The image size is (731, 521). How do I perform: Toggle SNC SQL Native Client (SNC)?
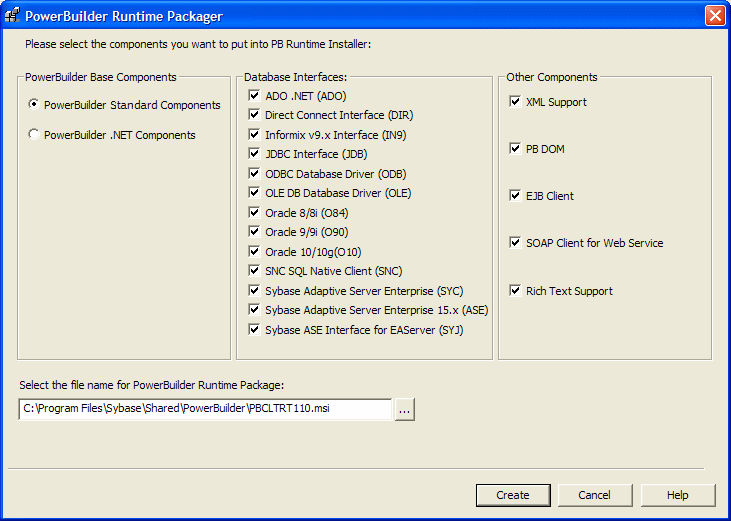pos(254,271)
